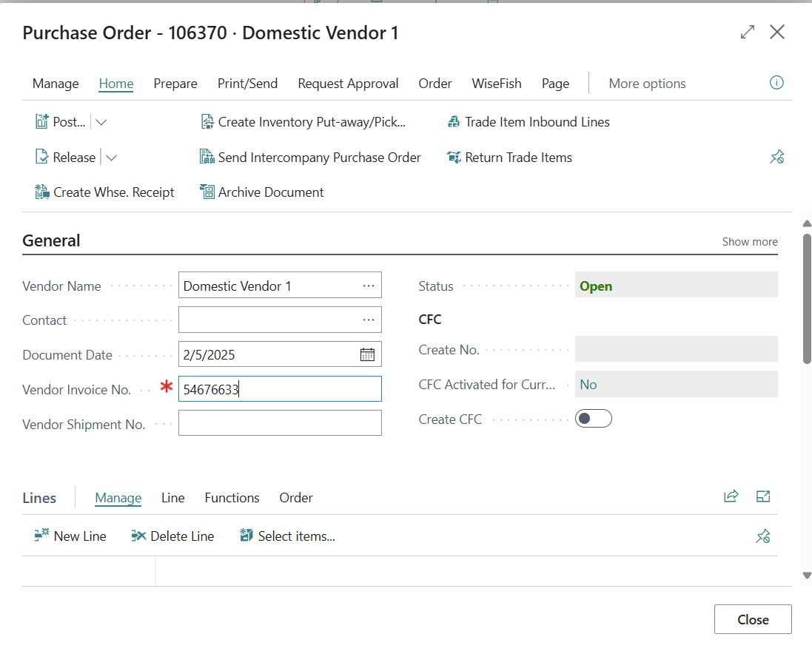Image resolution: width=812 pixels, height=651 pixels.
Task: Click the Archive Document icon
Action: point(207,192)
